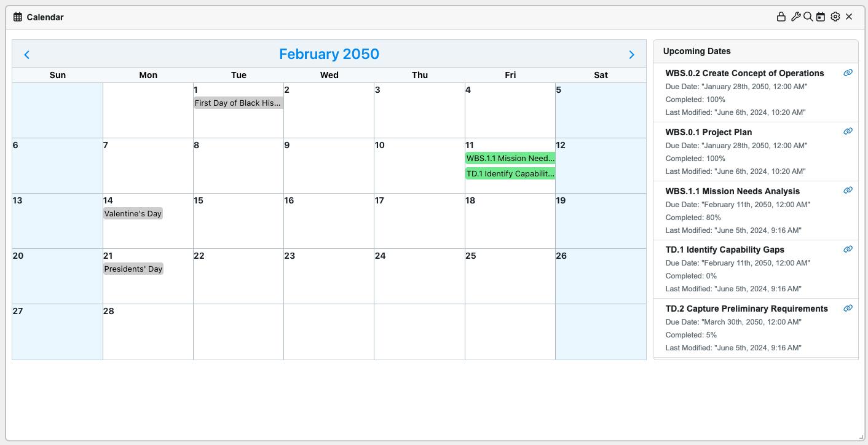Select the Valentine's Day event
868x445 pixels.
click(x=133, y=214)
